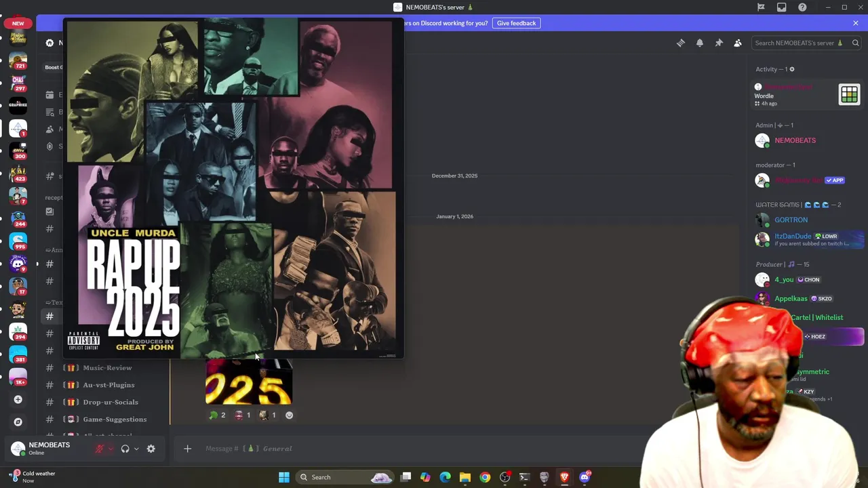Open NEMOBEATS member in Admin list

click(807, 140)
